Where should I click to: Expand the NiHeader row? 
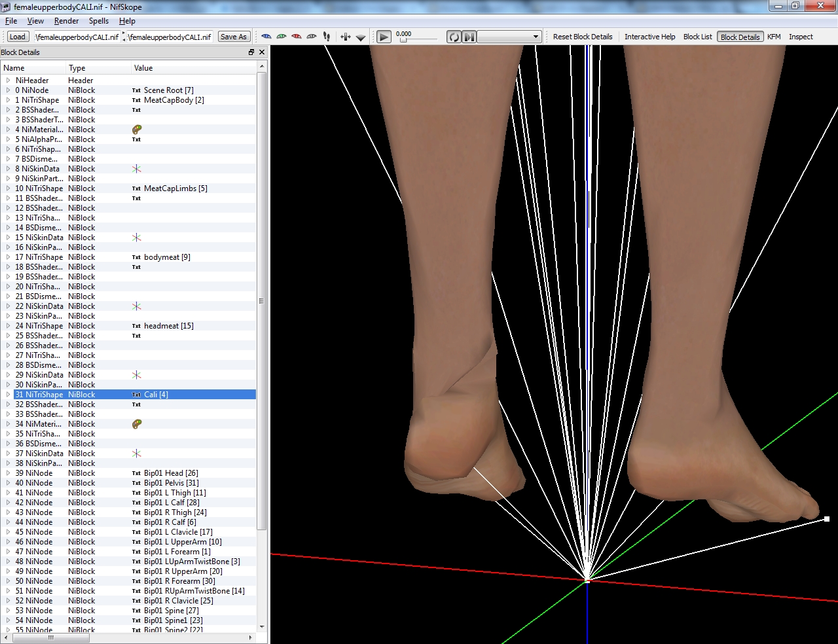tap(8, 80)
